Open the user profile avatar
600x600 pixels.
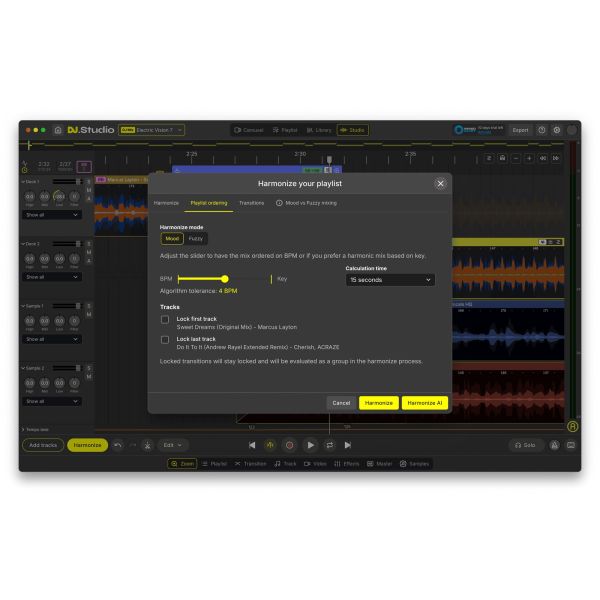[572, 130]
